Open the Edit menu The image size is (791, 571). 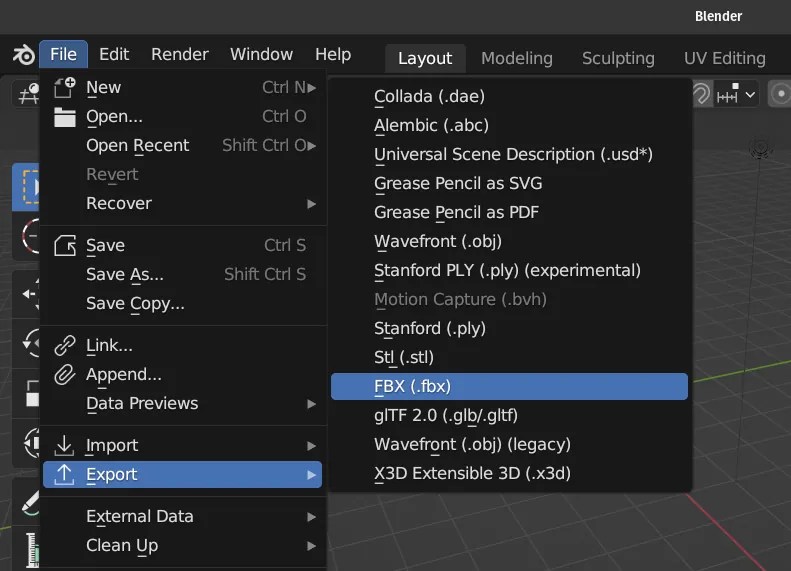[114, 54]
